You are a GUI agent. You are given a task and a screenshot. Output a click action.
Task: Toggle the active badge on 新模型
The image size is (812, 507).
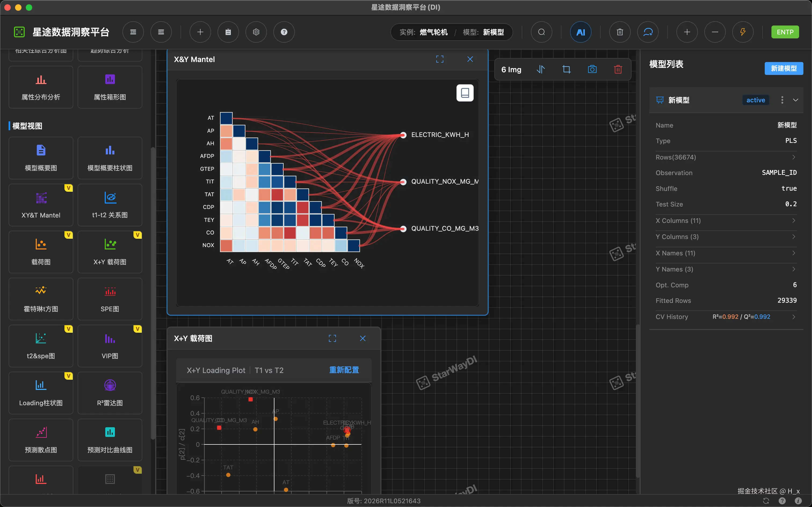click(755, 100)
